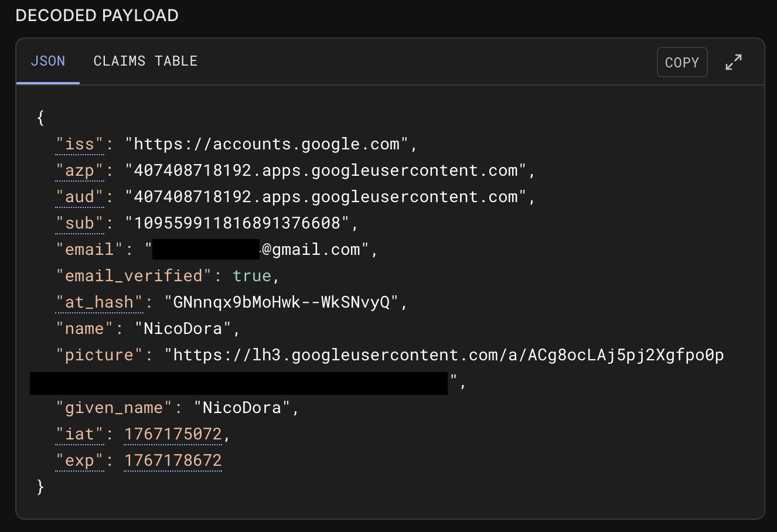Switch to the CLAIMS TABLE tab

[x=145, y=60]
